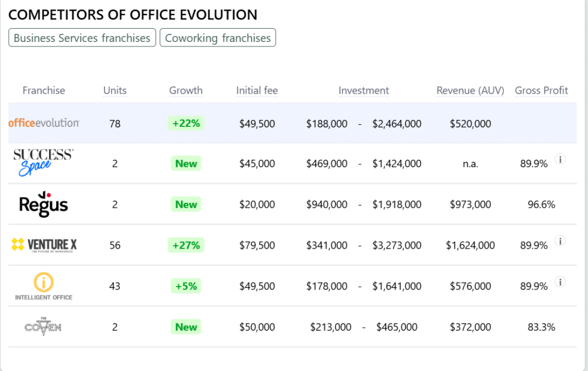Click the New badge in Regus row
This screenshot has height=371, width=588.
click(x=186, y=204)
